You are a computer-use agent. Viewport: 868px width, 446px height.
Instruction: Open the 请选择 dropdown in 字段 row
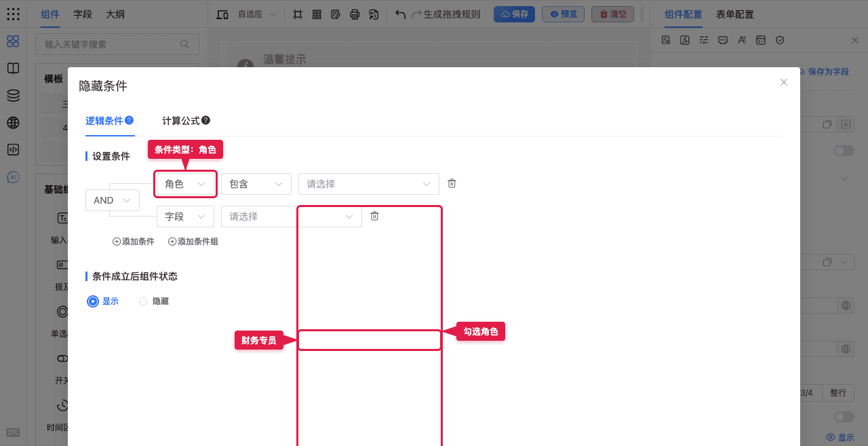pyautogui.click(x=292, y=217)
